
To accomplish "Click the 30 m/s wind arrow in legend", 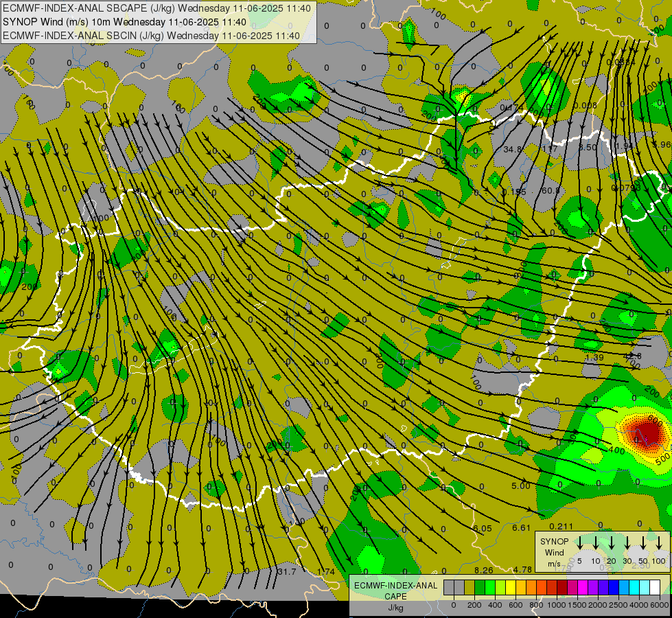I will click(x=627, y=542).
